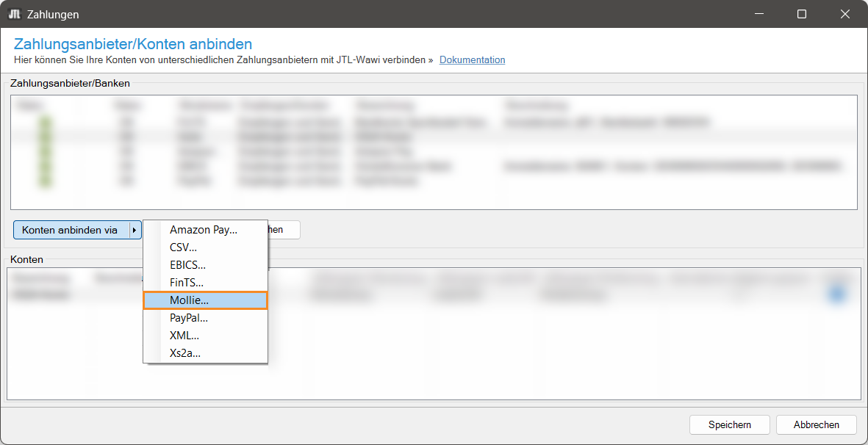Screen dimensions: 868x445
Task: Choose Xs2a... at the menu bottom
Action: 185,353
